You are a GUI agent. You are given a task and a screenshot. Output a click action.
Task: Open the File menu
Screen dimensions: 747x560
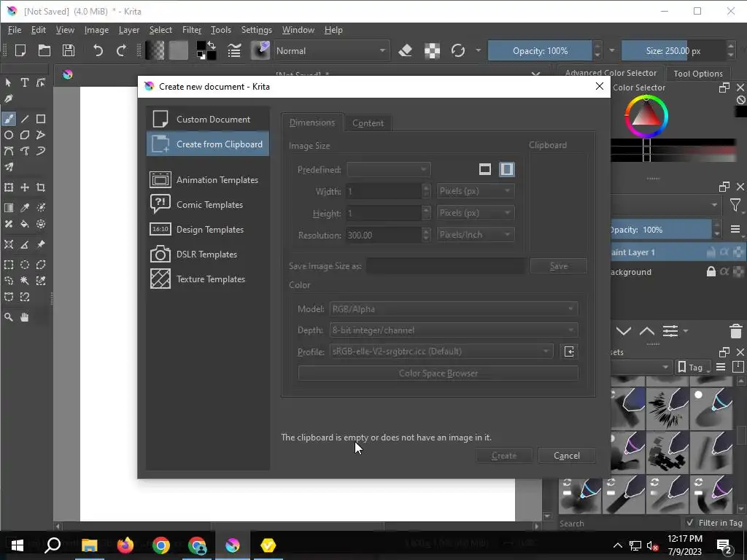pyautogui.click(x=15, y=30)
